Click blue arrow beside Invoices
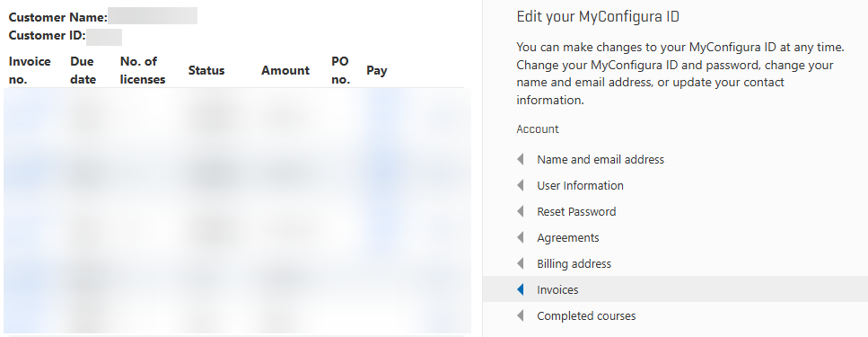The height and width of the screenshot is (337, 868). tap(521, 290)
